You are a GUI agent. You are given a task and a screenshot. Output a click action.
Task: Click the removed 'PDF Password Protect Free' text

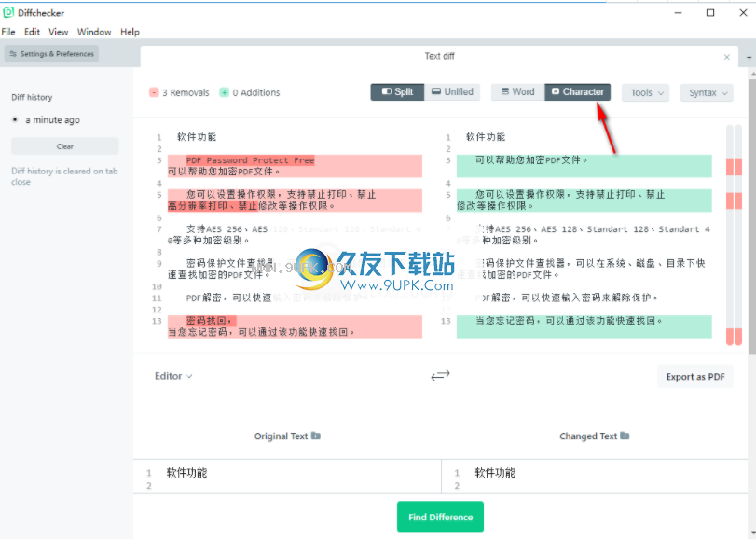pyautogui.click(x=250, y=160)
